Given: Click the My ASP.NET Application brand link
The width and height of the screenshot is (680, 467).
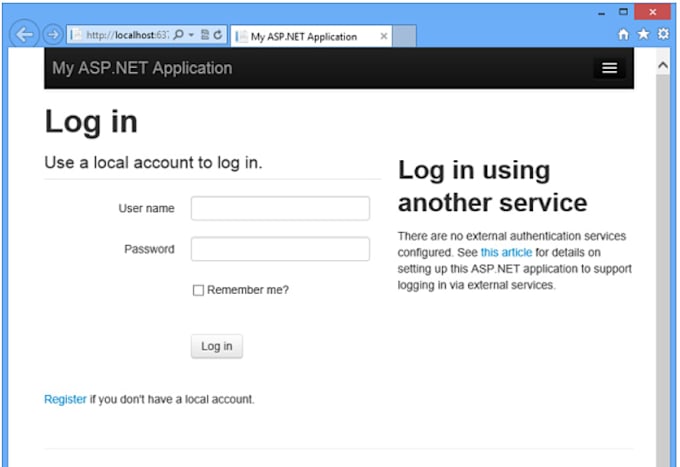Looking at the screenshot, I should 142,68.
